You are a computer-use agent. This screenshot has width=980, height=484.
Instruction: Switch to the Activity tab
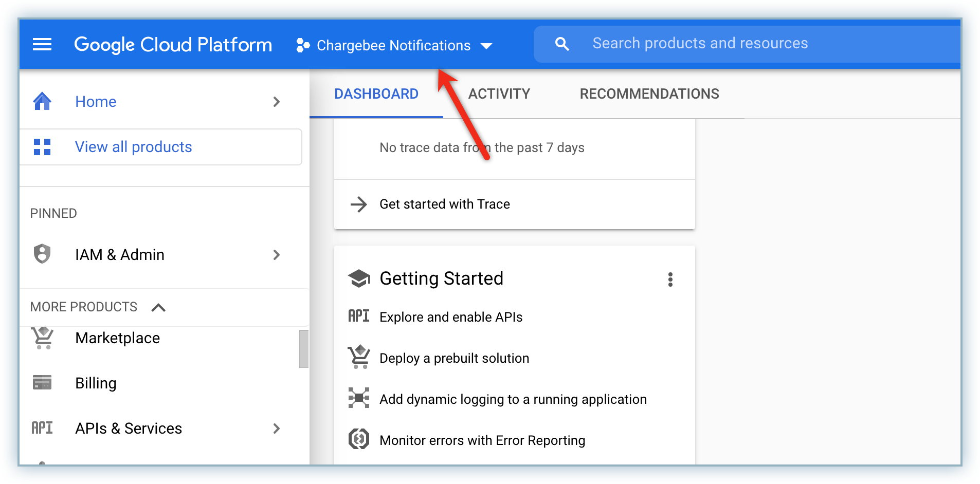pos(499,94)
